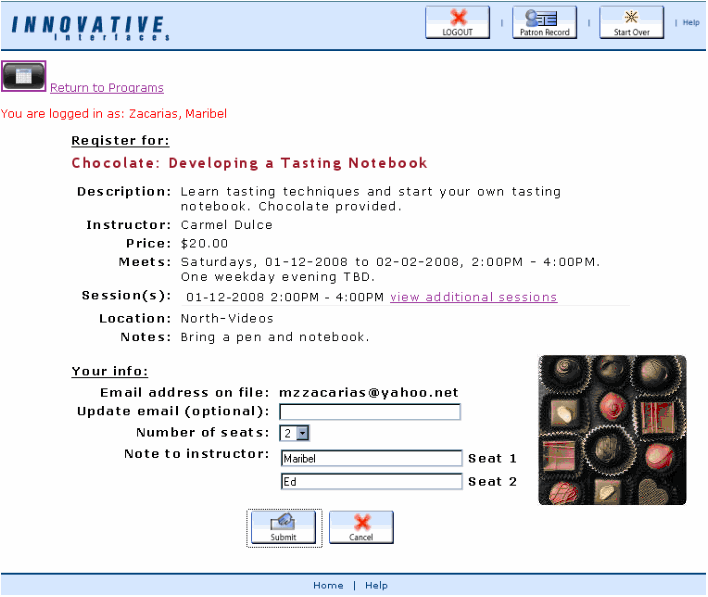Click the Your info: heading
The height and width of the screenshot is (597, 708).
110,371
